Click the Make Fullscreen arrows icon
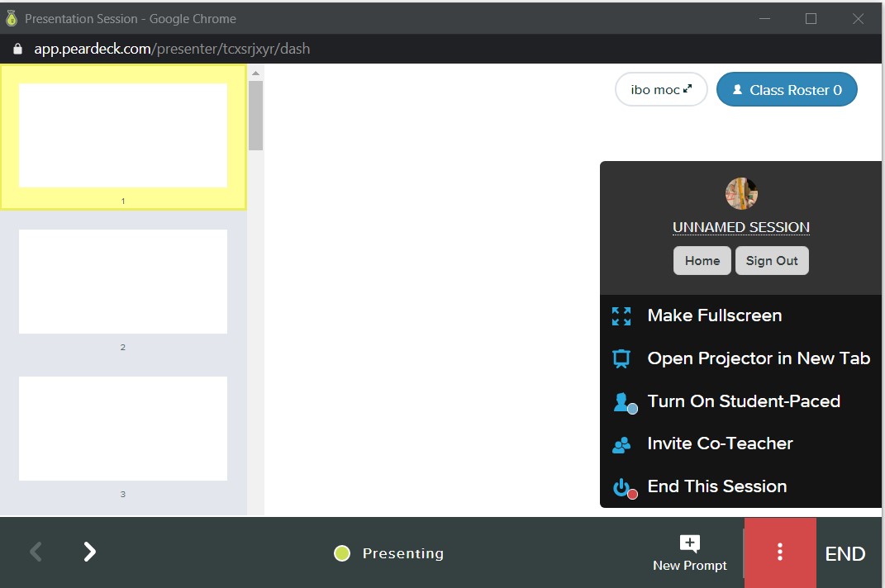The width and height of the screenshot is (885, 588). point(621,316)
